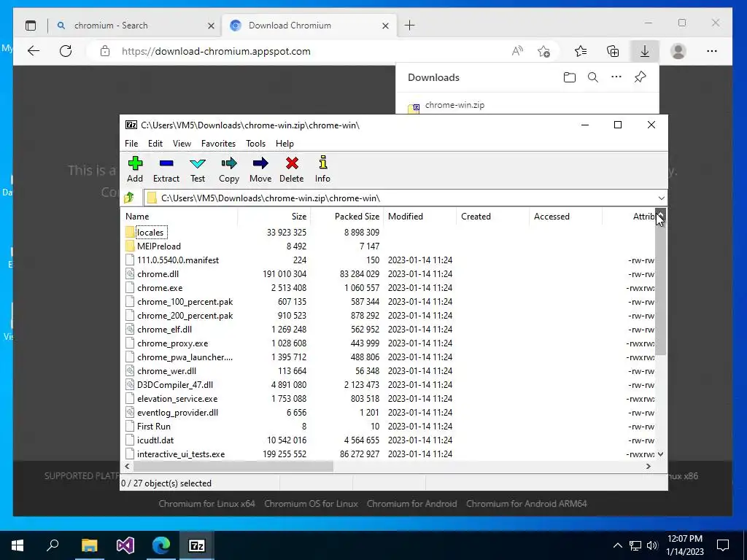Image resolution: width=747 pixels, height=560 pixels.
Task: Click the horizontal scroll right arrow
Action: [x=649, y=467]
